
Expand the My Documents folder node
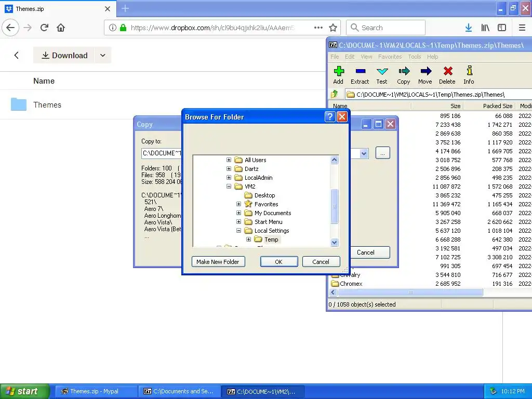tap(238, 212)
